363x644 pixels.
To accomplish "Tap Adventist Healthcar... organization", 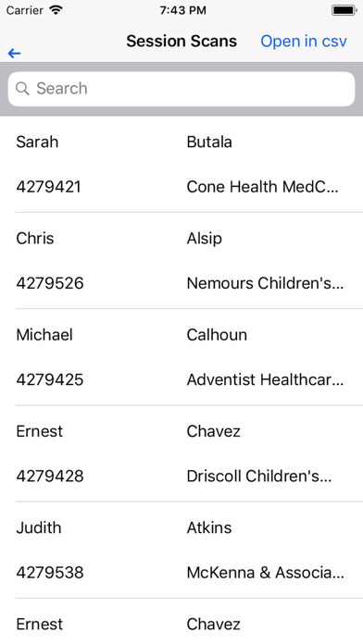I will click(x=265, y=380).
